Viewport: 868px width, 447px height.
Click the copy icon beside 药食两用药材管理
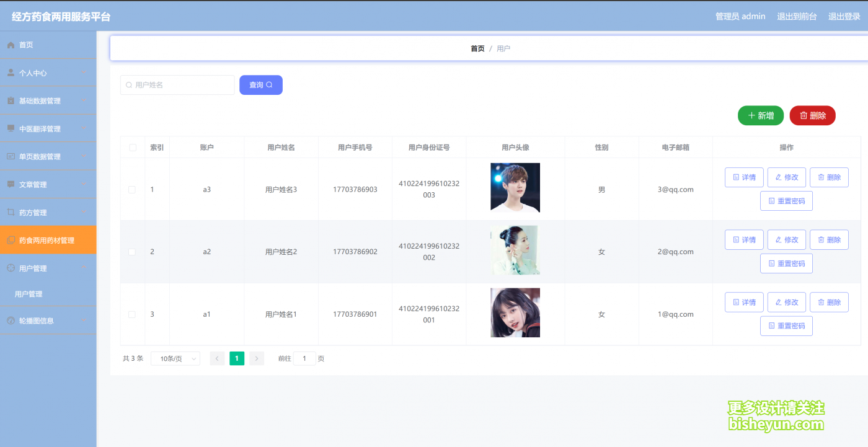tap(11, 240)
